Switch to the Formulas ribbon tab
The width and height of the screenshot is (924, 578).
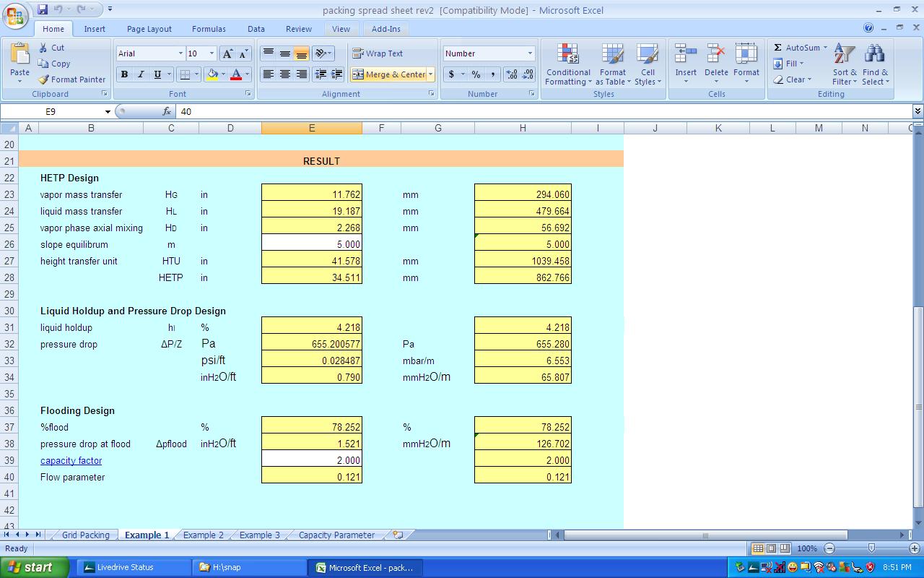click(x=209, y=29)
